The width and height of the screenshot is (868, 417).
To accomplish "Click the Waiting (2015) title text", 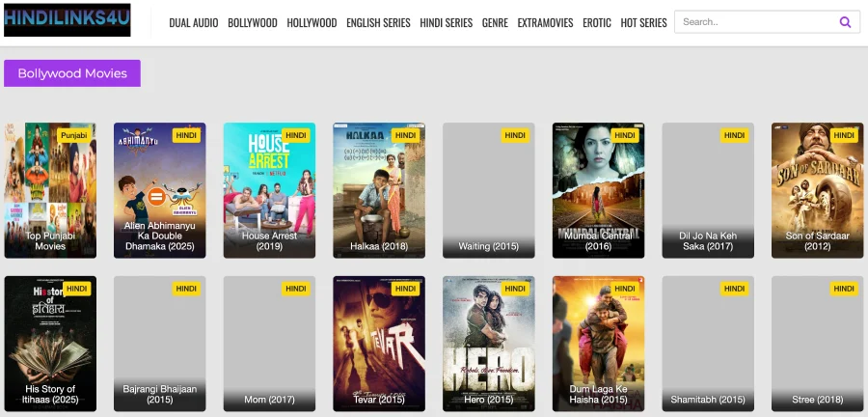I will coord(489,246).
